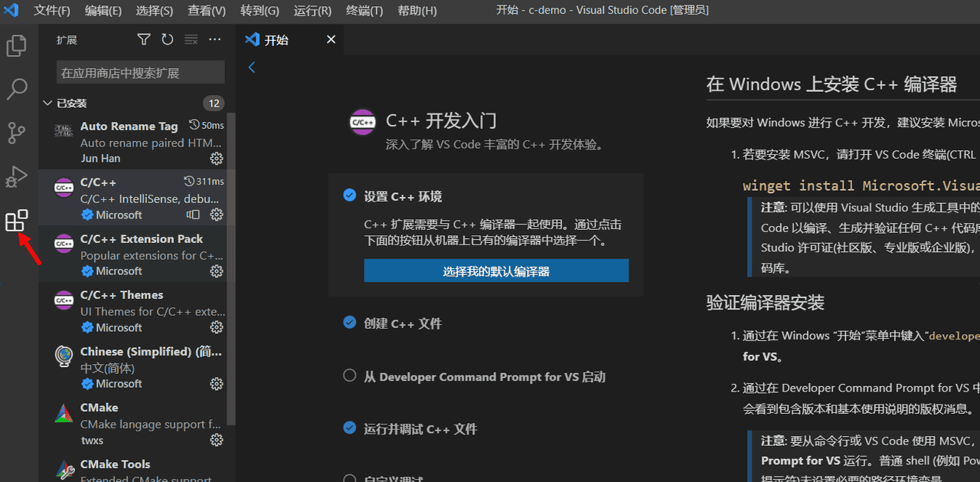
Task: Close the 开始 tab
Action: [331, 40]
